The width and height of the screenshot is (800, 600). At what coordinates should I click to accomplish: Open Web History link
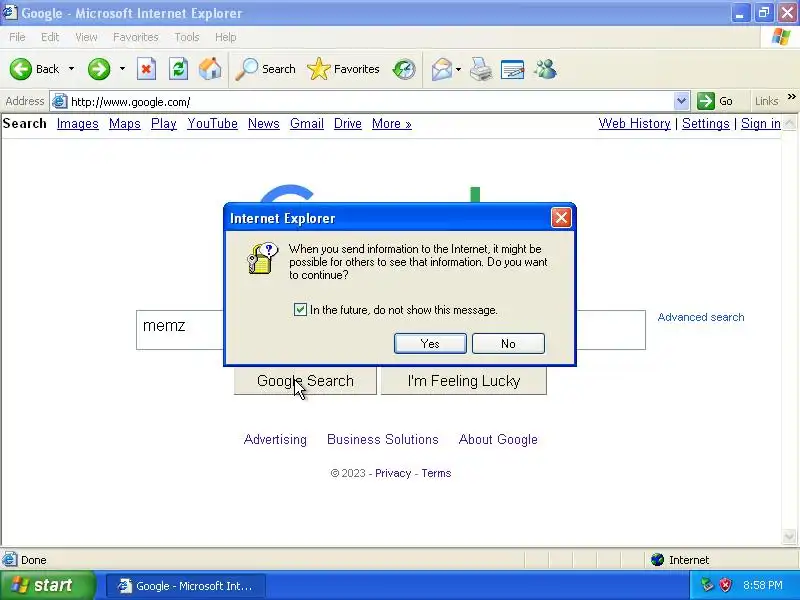click(634, 123)
